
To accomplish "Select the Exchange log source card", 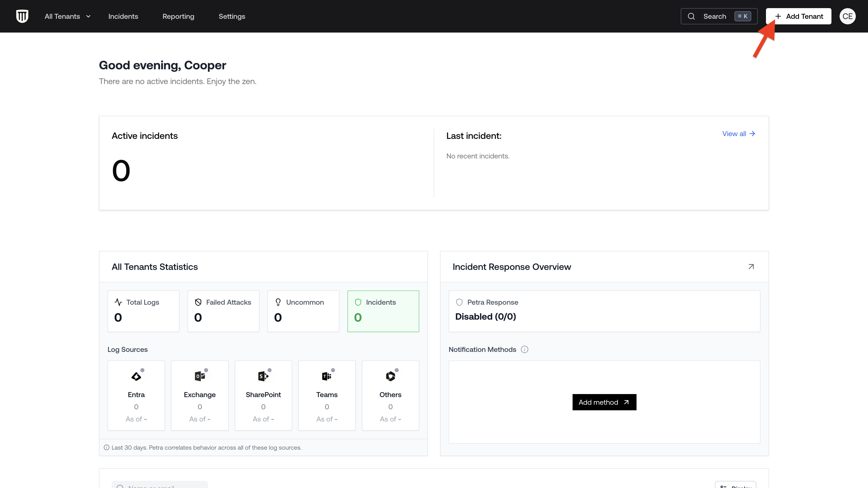I will coord(199,395).
